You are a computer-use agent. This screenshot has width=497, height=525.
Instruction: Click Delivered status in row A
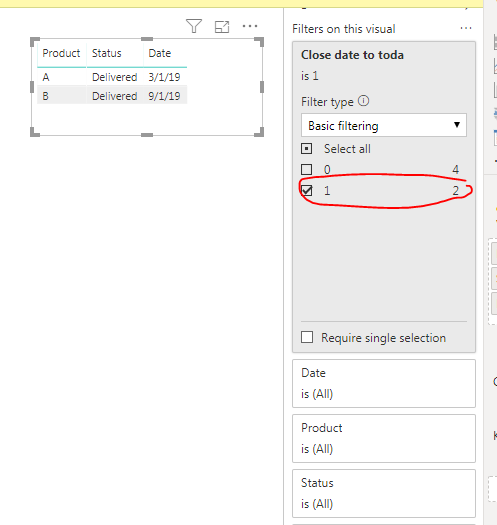click(115, 77)
